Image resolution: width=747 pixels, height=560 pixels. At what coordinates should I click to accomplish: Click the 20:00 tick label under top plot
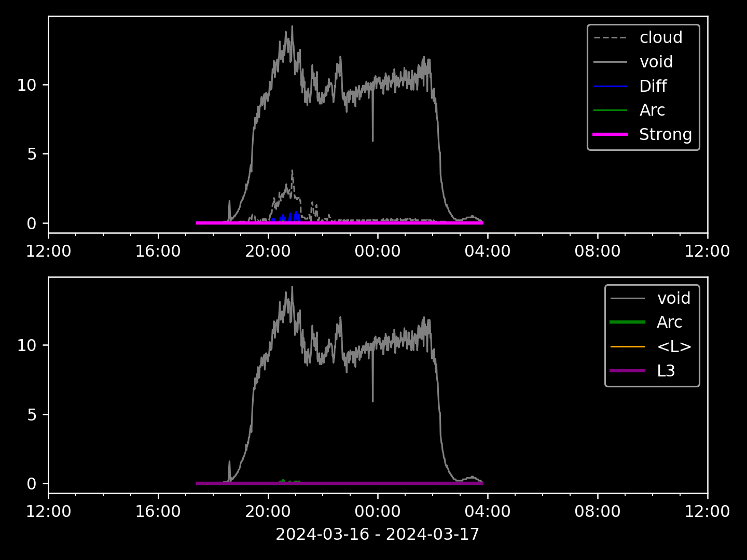pyautogui.click(x=268, y=251)
